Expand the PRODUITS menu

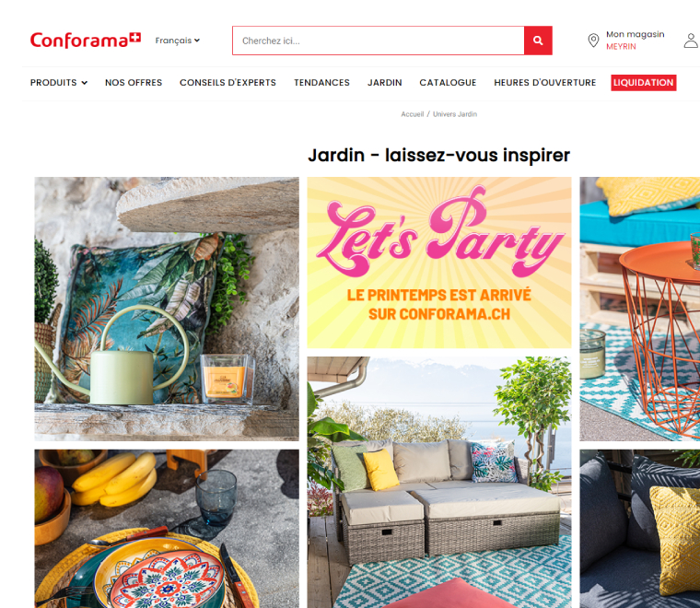click(x=58, y=83)
